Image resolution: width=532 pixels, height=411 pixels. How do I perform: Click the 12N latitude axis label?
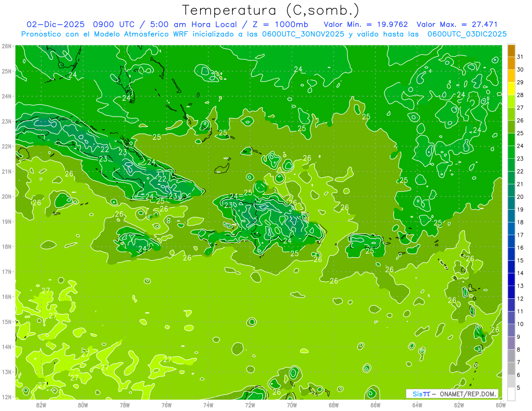click(x=6, y=397)
